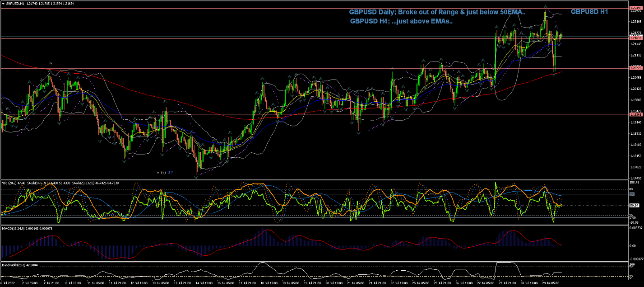Select the 'GBPUSD H4; ...just above EMAs..' label
The height and width of the screenshot is (287, 644).
401,21
